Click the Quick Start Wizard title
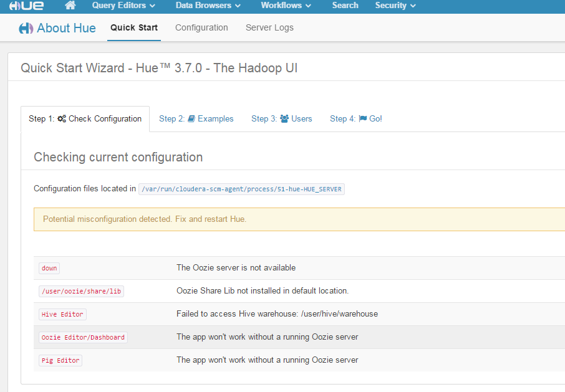565x392 pixels. pos(159,68)
